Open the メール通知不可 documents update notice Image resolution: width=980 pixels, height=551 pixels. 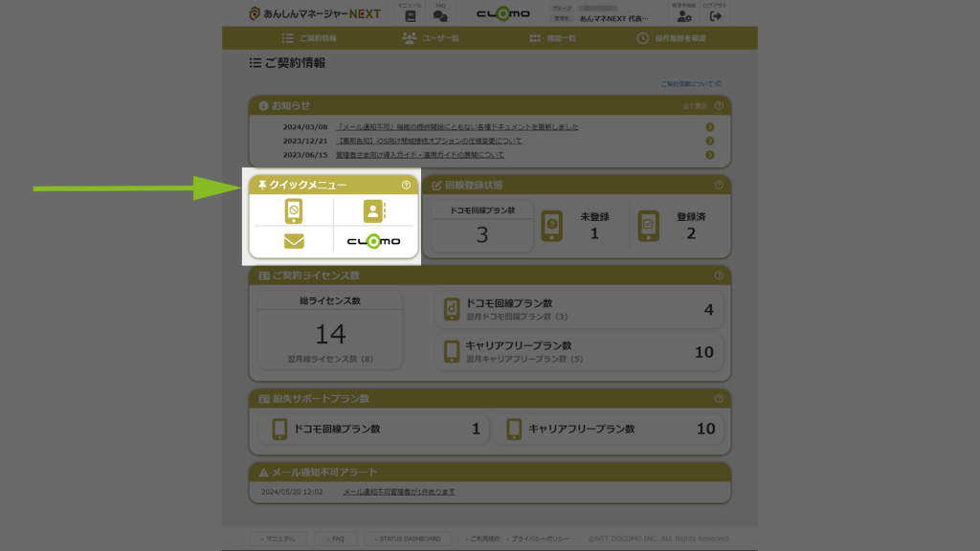pos(457,127)
